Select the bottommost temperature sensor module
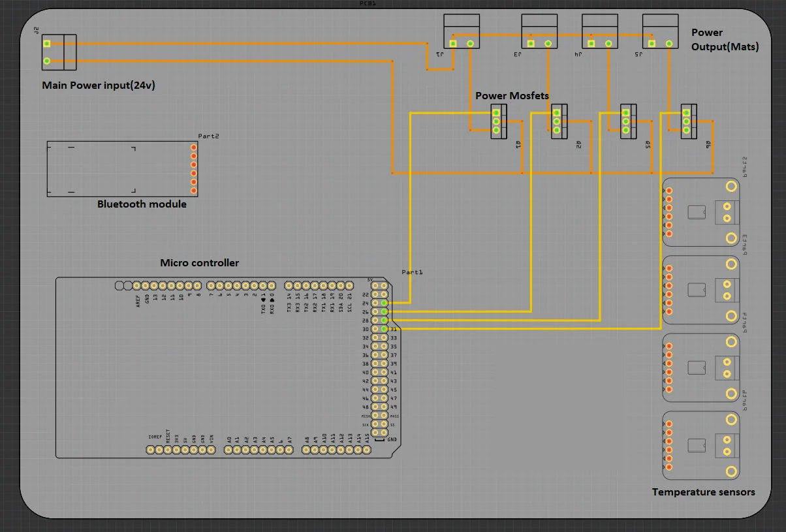Image resolution: width=786 pixels, height=532 pixels. point(702,445)
